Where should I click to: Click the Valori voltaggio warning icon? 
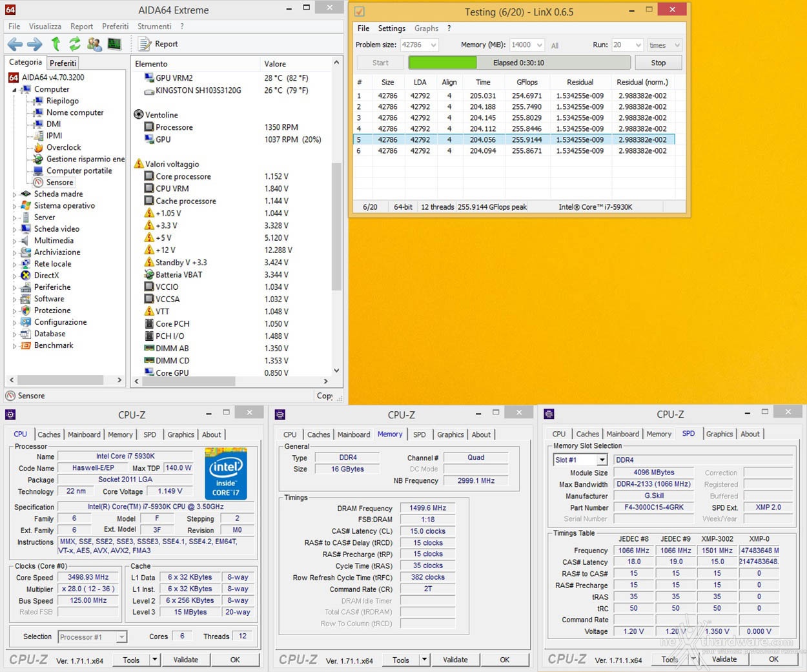pyautogui.click(x=138, y=163)
